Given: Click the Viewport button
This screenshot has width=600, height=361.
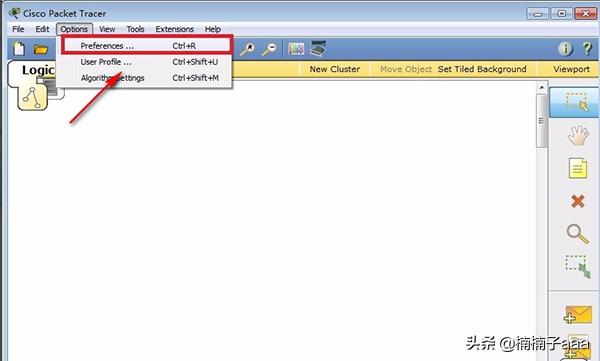Looking at the screenshot, I should pos(571,69).
